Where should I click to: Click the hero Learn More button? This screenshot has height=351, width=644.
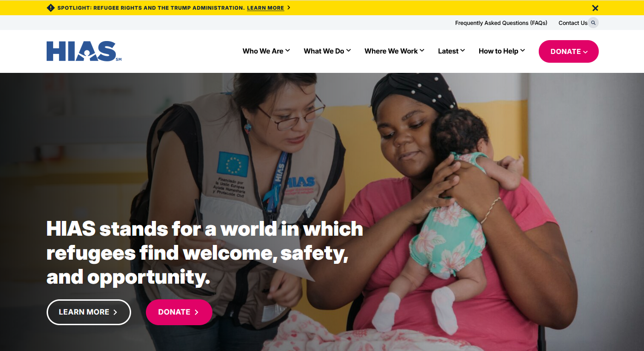tap(89, 312)
